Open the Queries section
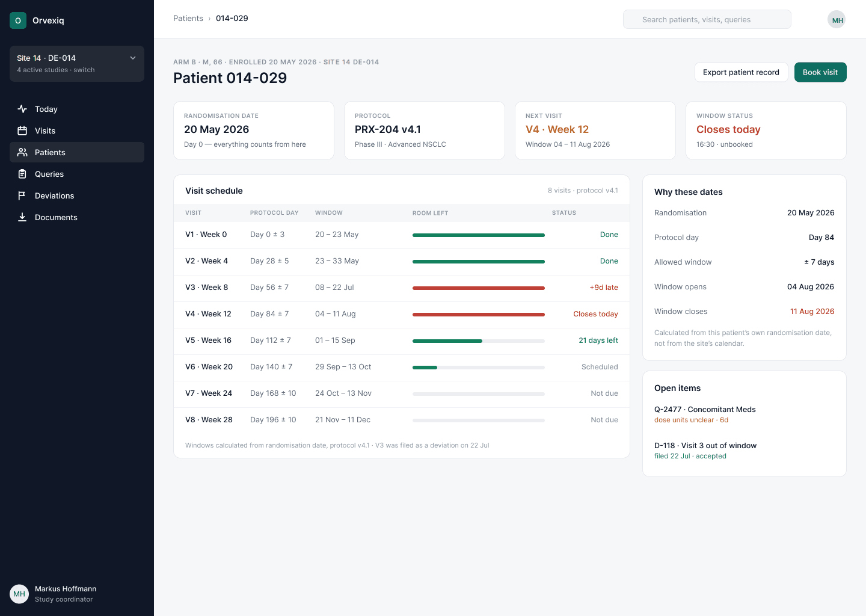The image size is (866, 616). [77, 174]
